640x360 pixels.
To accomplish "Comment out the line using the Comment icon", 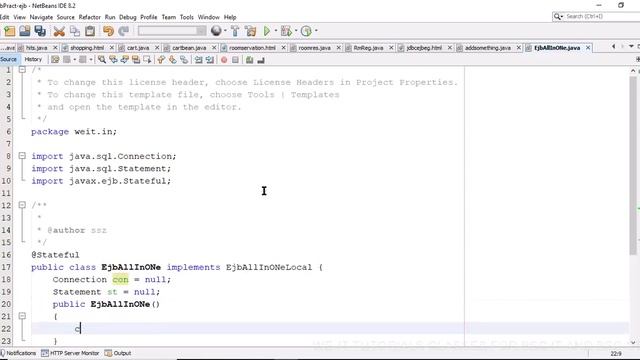I will [249, 60].
